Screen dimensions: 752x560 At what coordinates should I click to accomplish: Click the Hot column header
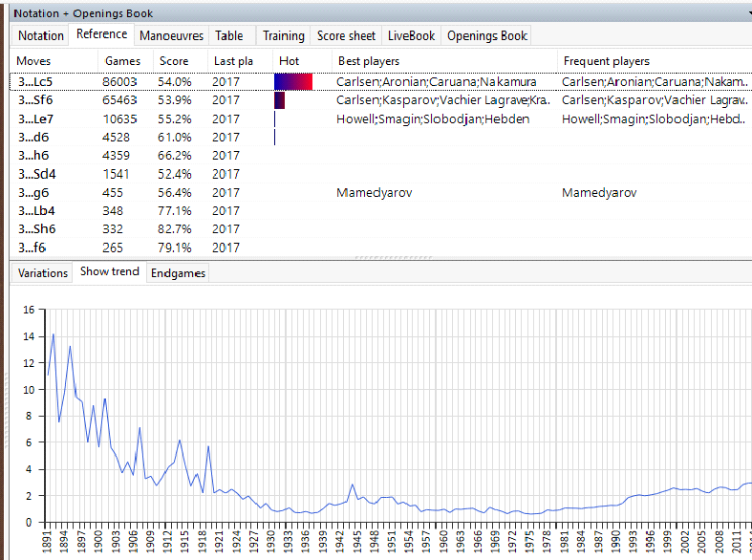[x=289, y=61]
